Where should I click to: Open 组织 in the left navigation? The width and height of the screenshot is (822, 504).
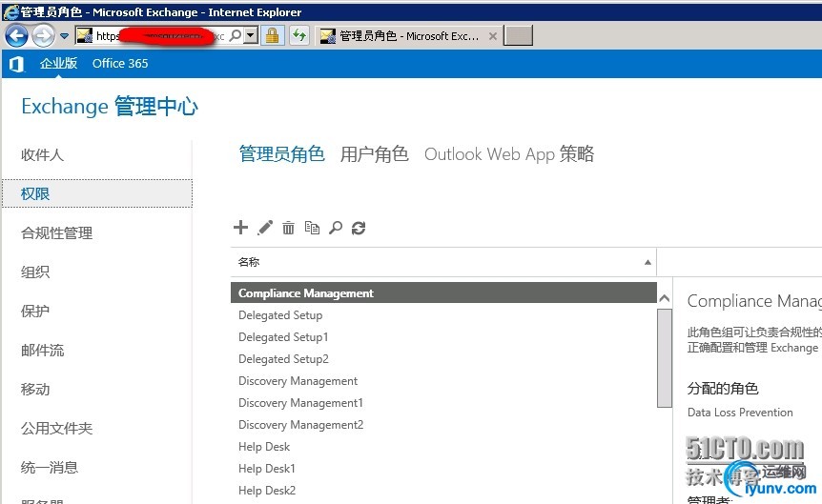(35, 272)
